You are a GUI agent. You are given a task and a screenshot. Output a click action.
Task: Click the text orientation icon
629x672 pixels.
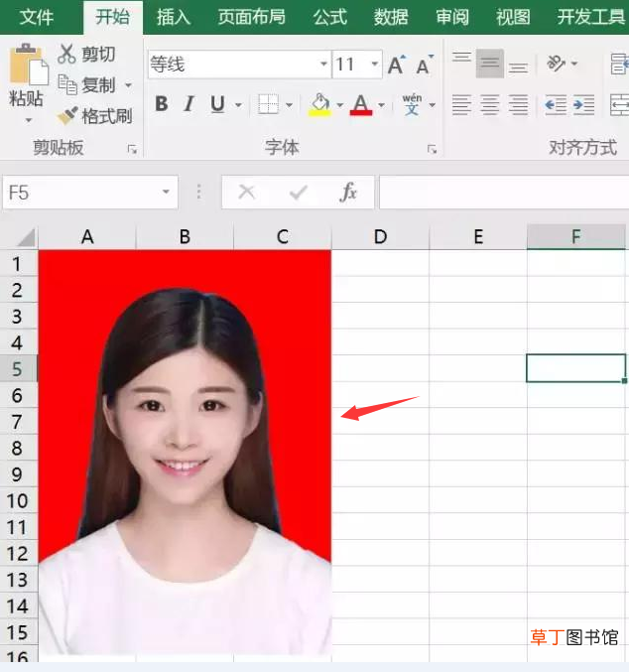(557, 64)
